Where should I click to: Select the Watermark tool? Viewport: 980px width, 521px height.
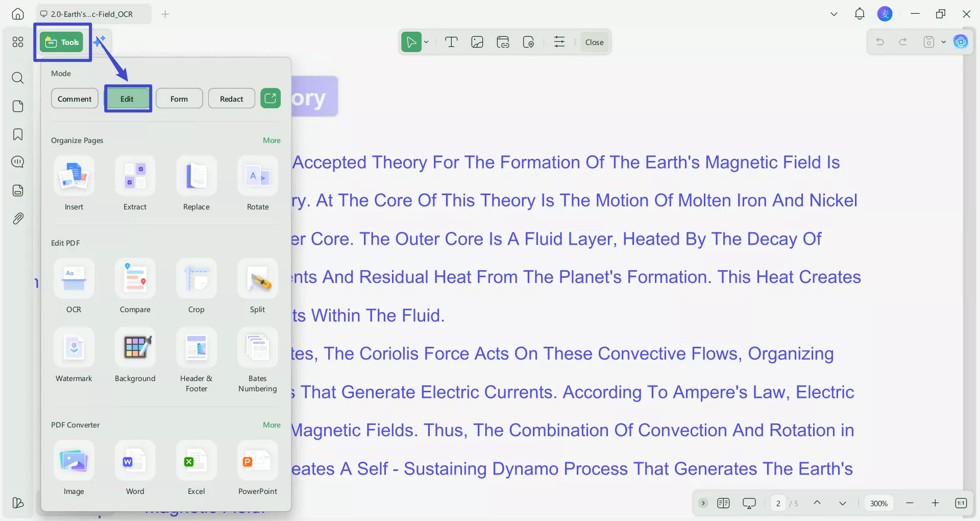click(73, 355)
